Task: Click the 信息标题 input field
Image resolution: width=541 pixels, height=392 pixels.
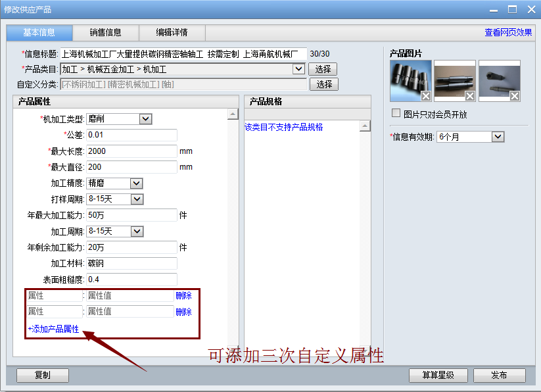Action: 183,54
